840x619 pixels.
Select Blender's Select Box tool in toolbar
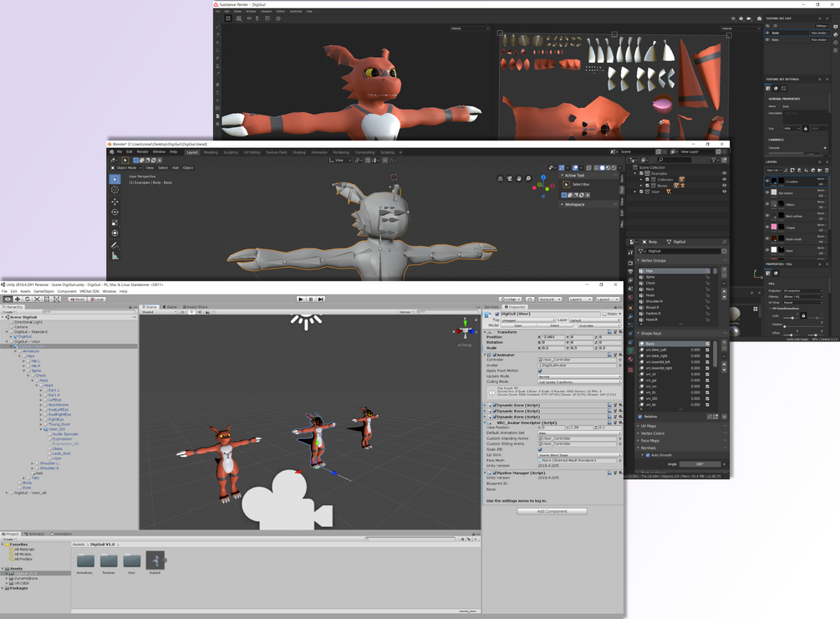coord(115,179)
